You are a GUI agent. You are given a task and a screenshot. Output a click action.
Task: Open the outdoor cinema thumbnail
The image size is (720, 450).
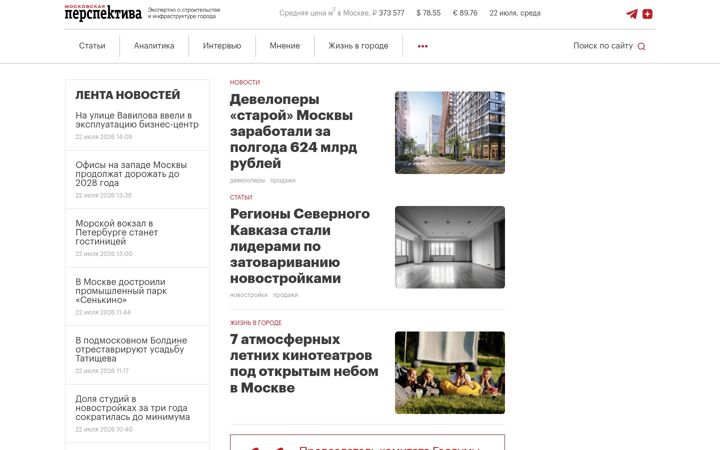point(450,372)
